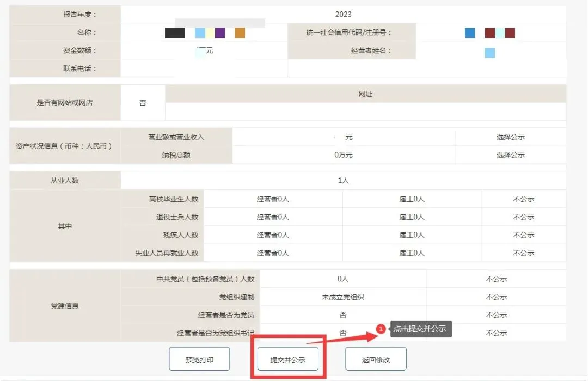
Task: Click the 提交并公示 submit button
Action: [287, 358]
